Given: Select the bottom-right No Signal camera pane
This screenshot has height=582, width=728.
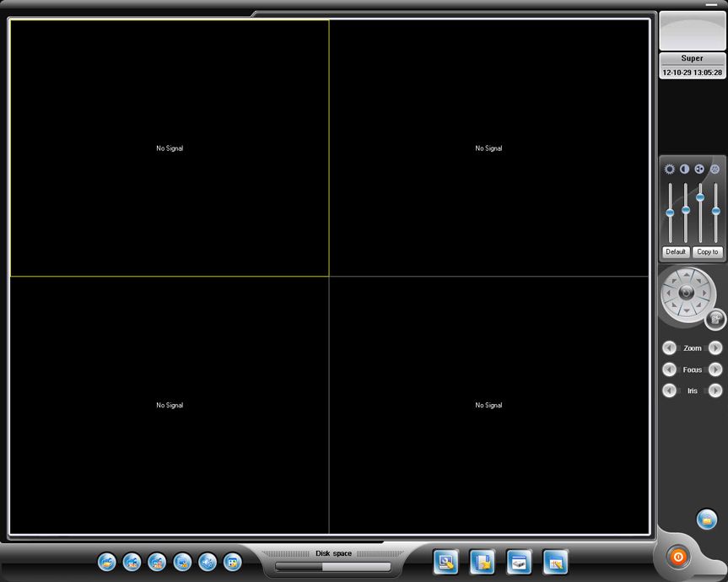Looking at the screenshot, I should [489, 405].
